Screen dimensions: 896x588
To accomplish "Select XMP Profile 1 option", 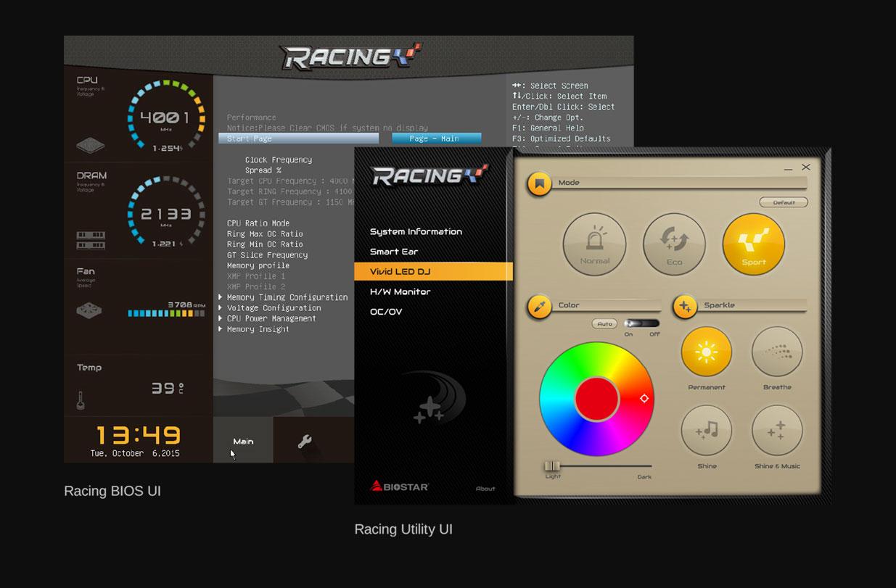I will 256,276.
